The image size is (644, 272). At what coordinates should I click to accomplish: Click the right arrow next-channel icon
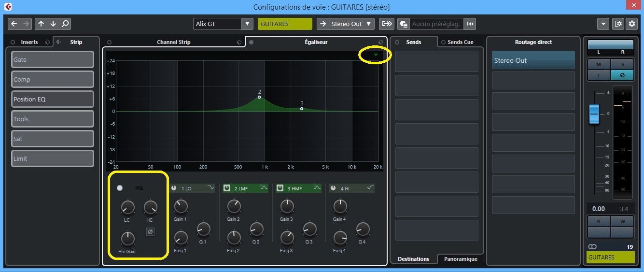coord(26,24)
